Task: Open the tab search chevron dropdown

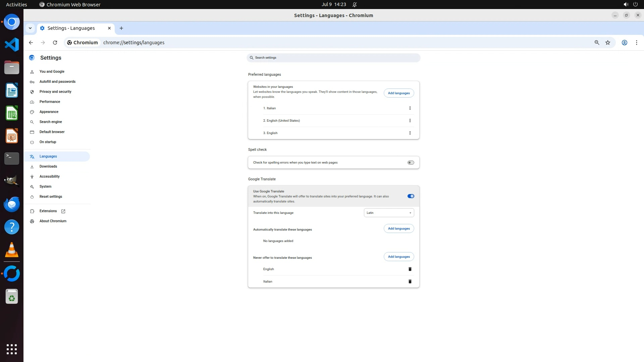Action: [x=30, y=28]
